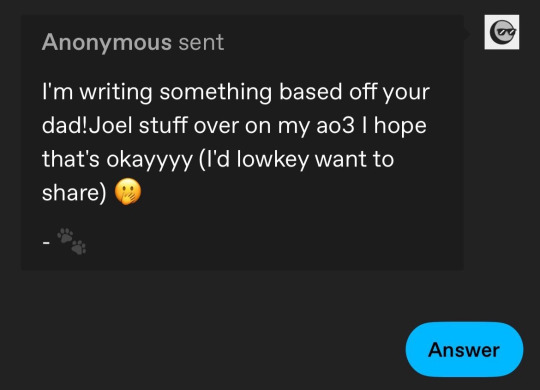
Task: Click the dash before the paw prints
Action: 46,243
